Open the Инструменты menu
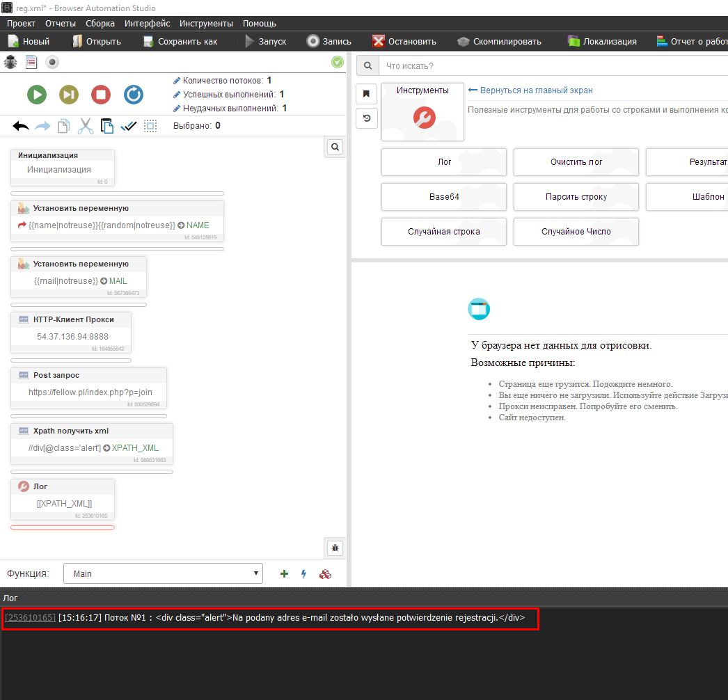The height and width of the screenshot is (700, 728). pyautogui.click(x=206, y=23)
